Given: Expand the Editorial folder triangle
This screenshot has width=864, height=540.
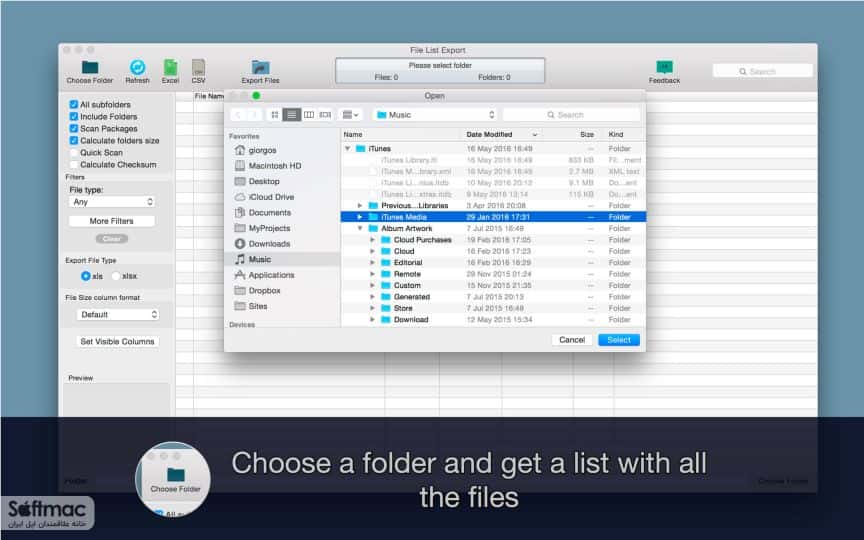Looking at the screenshot, I should coord(372,263).
